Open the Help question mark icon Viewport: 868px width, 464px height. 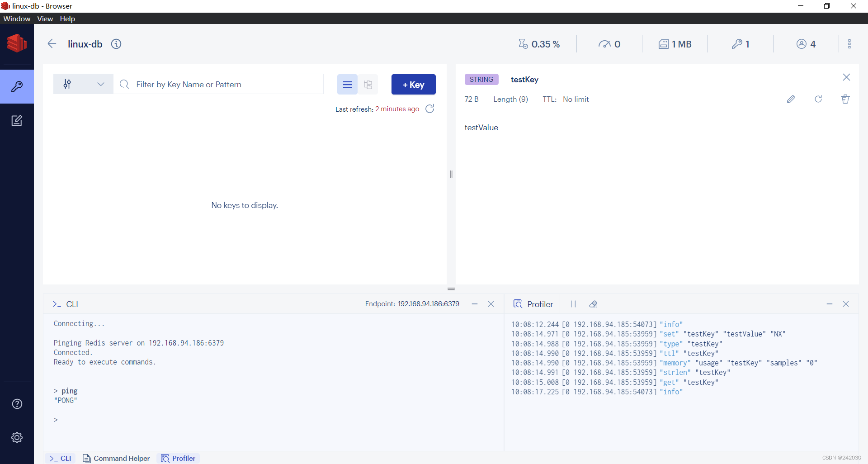click(x=17, y=404)
